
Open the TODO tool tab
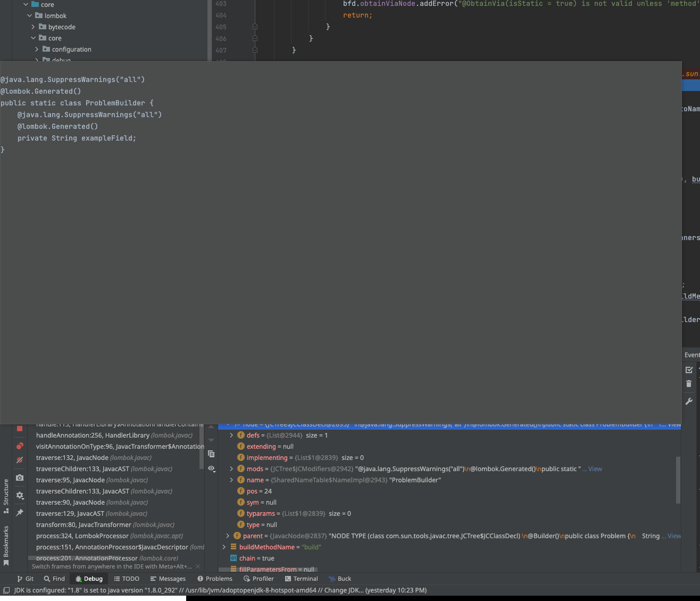click(x=127, y=579)
